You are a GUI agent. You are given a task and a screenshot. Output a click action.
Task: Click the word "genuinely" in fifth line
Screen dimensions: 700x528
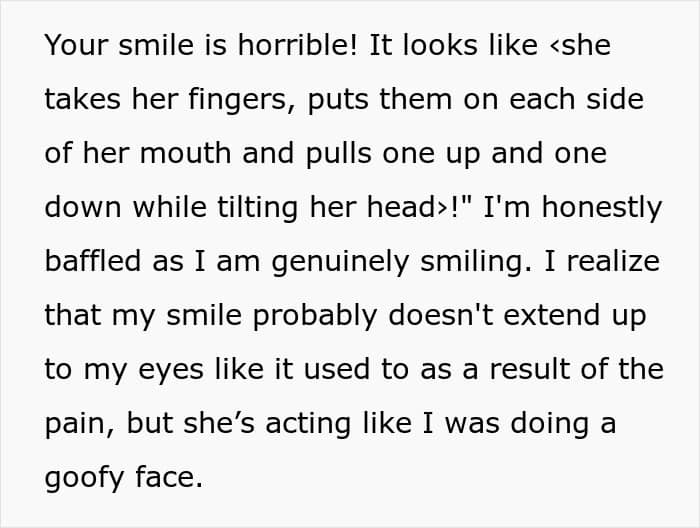click(x=340, y=263)
